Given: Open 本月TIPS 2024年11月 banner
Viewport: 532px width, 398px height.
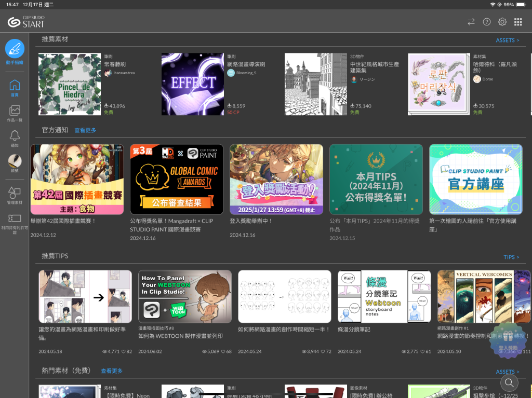Looking at the screenshot, I should pyautogui.click(x=376, y=180).
